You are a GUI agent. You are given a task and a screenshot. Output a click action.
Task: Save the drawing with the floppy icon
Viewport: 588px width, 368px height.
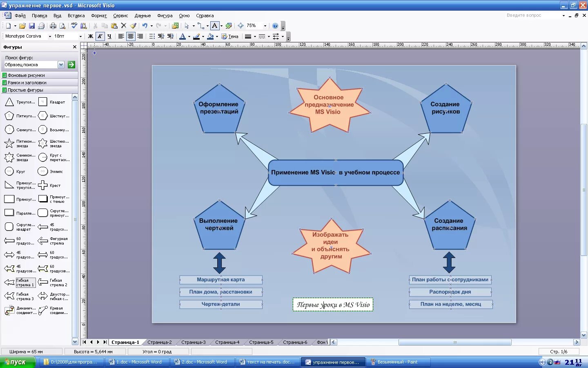click(x=32, y=26)
